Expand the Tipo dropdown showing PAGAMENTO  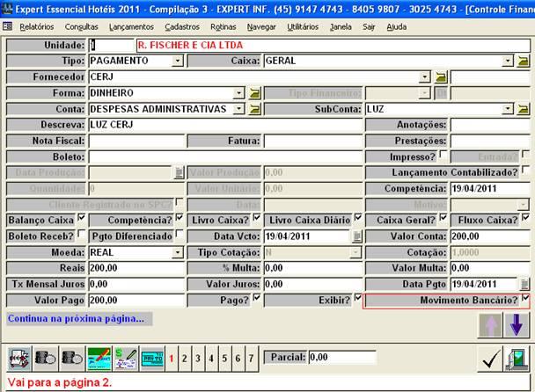pyautogui.click(x=178, y=62)
